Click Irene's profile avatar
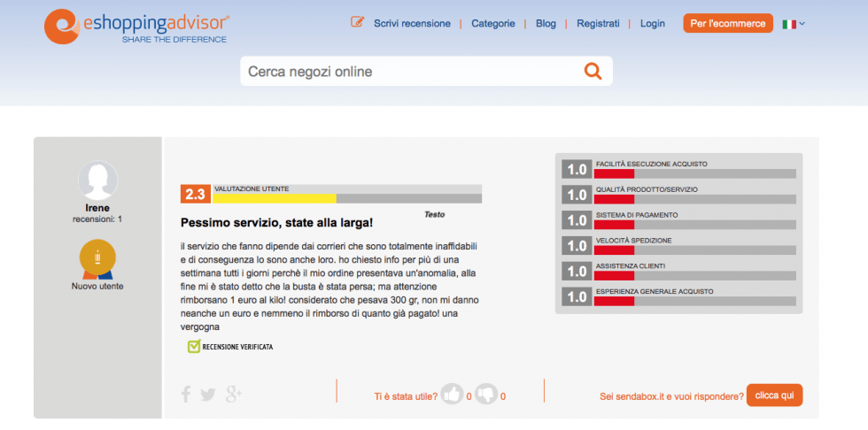This screenshot has width=868, height=430. pyautogui.click(x=97, y=180)
